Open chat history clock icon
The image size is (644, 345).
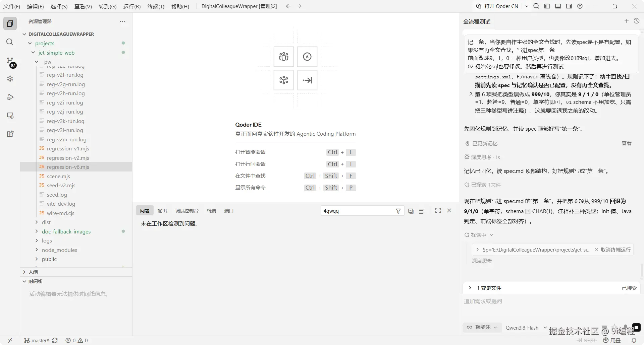637,21
